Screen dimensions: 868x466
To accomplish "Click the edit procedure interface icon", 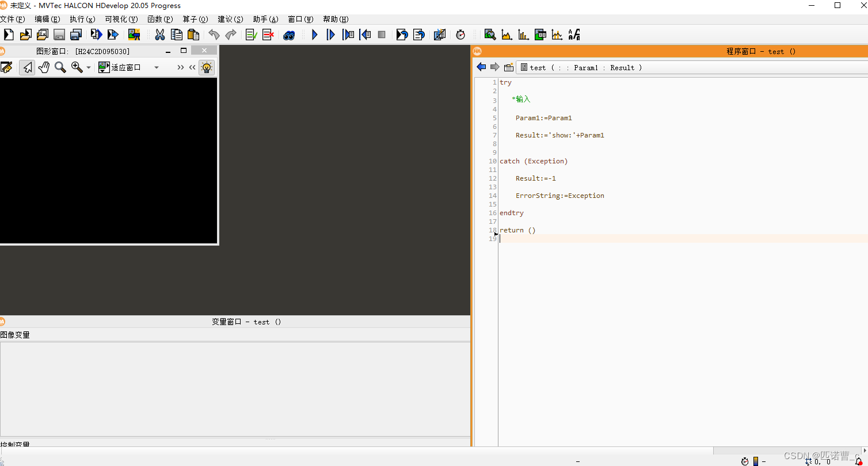I will (x=509, y=67).
